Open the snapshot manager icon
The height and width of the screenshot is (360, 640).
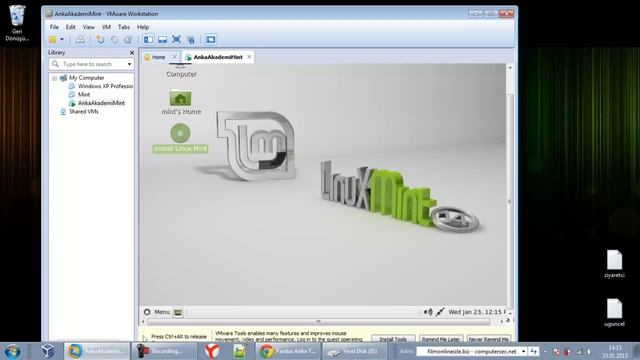[128, 40]
